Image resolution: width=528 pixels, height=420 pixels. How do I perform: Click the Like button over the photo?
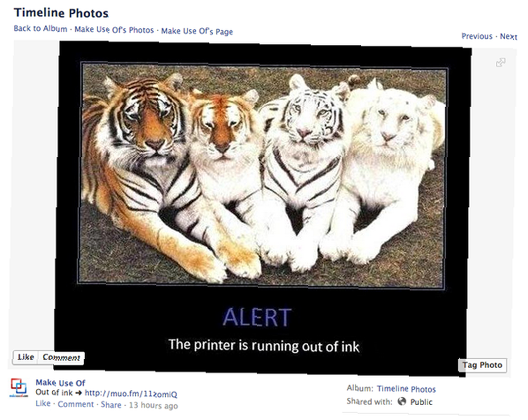(26, 357)
